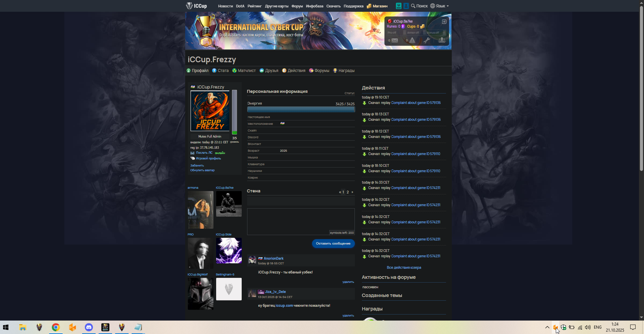This screenshot has width=644, height=334.
Task: Open complaint 579110 at 18:11 CET
Action: tap(416, 154)
